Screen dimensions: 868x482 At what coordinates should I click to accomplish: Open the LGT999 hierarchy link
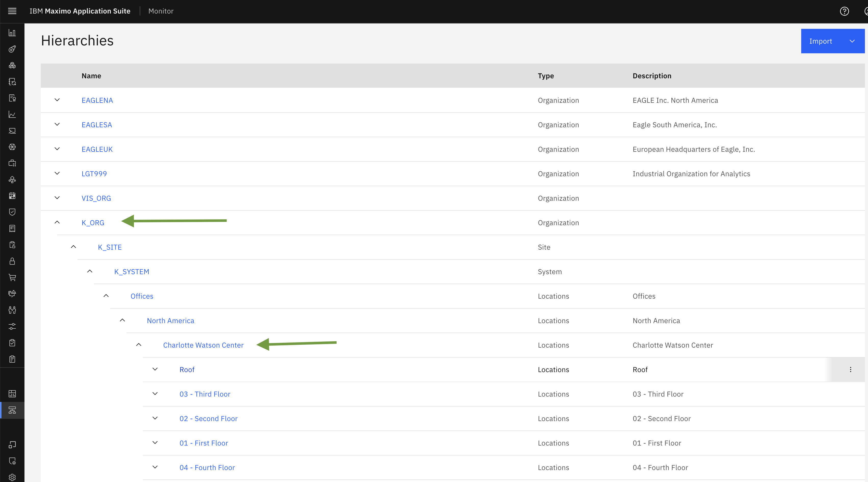tap(94, 174)
